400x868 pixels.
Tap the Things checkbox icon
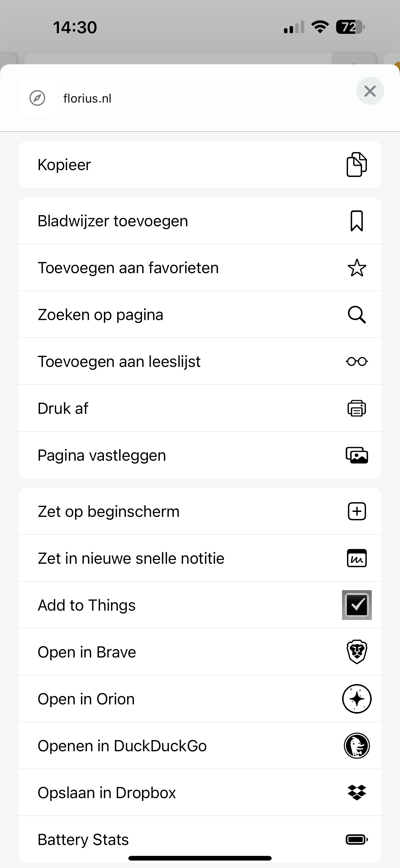pos(357,605)
